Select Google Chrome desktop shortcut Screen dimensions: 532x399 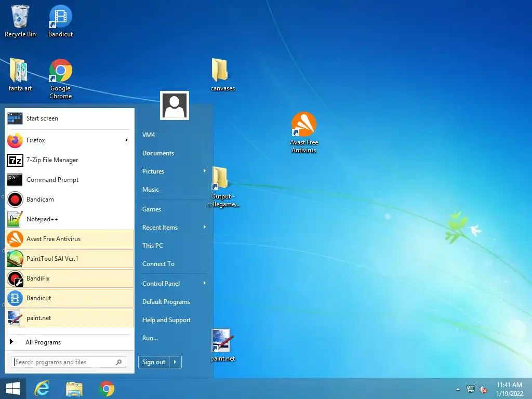point(60,79)
